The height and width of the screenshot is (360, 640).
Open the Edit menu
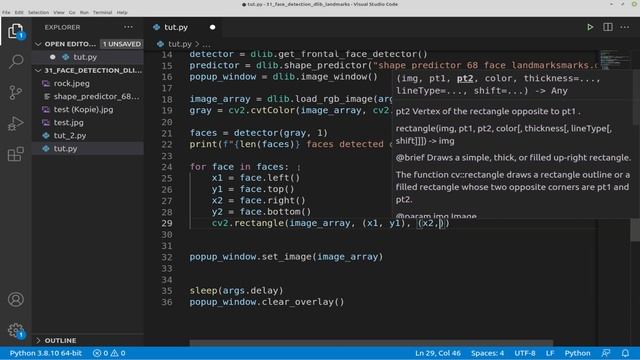coord(19,12)
